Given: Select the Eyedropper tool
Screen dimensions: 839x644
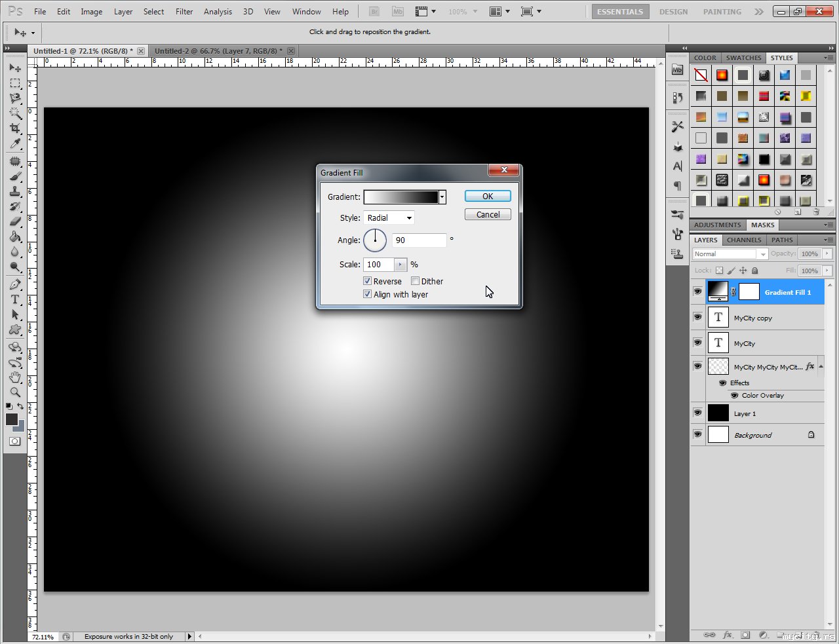Looking at the screenshot, I should tap(15, 144).
